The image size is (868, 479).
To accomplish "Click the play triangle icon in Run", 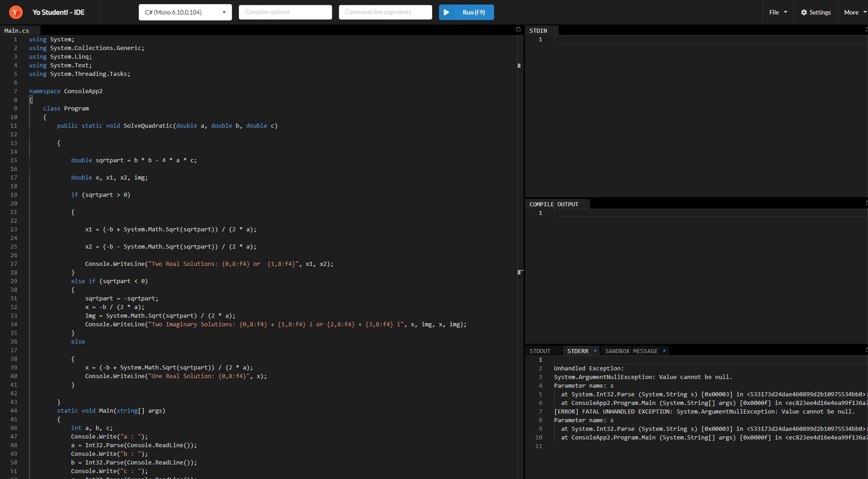I will (x=447, y=12).
